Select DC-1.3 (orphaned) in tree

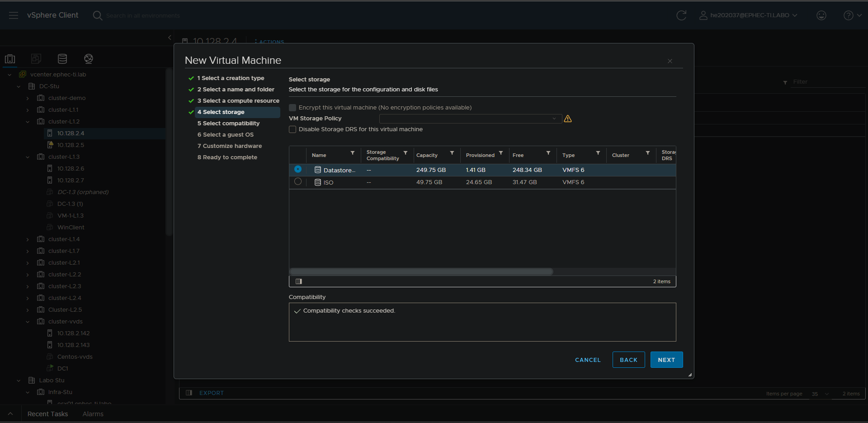pos(83,192)
